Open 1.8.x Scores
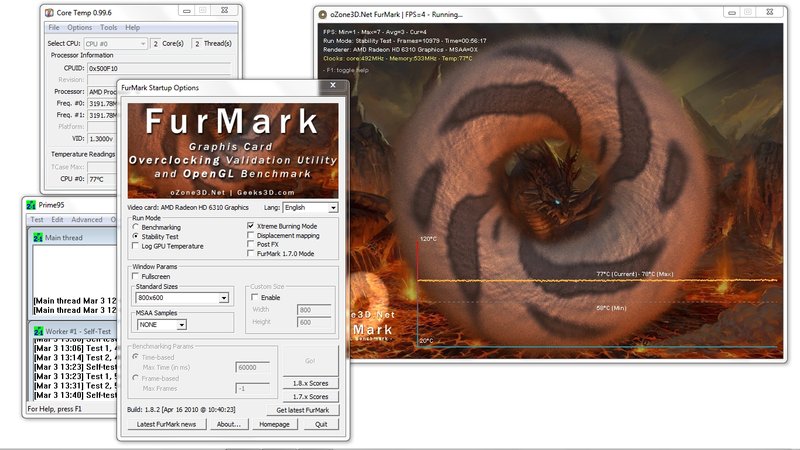Viewport: 800px width, 450px height. [310, 383]
